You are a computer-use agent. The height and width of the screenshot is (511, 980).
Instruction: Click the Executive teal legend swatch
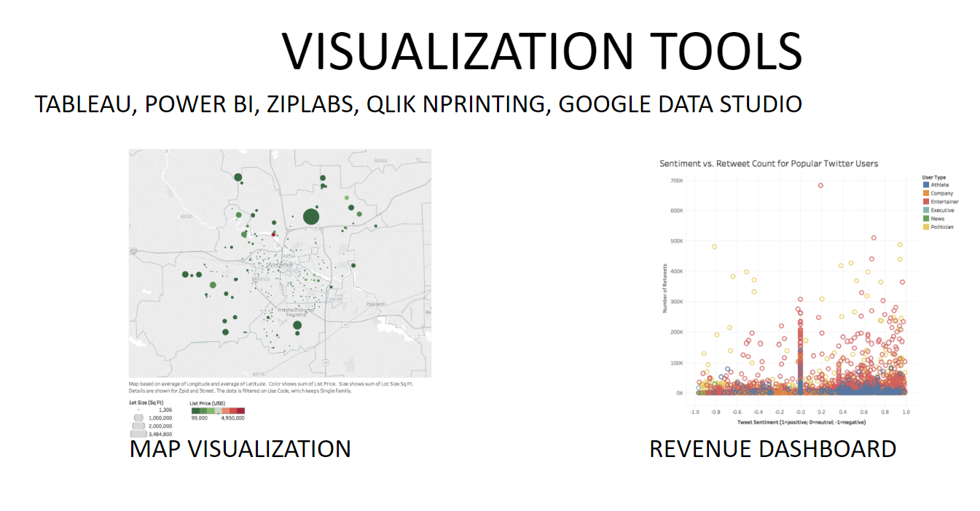925,210
